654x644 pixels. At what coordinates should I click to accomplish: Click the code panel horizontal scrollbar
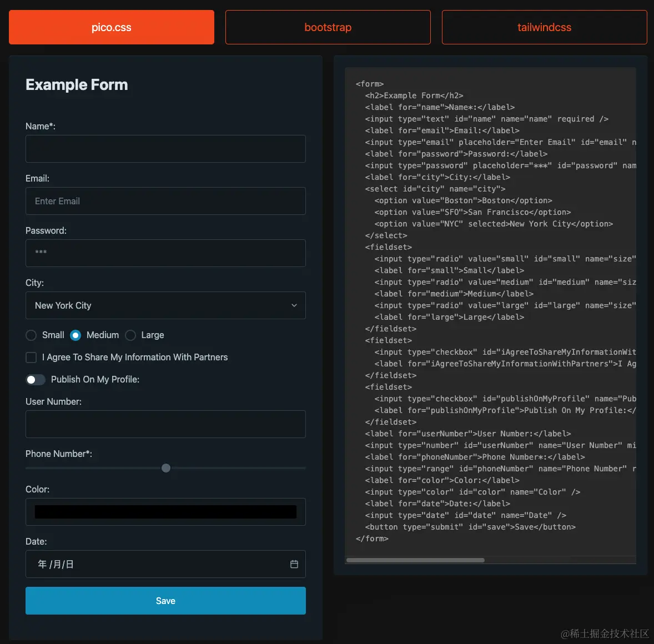pos(415,560)
